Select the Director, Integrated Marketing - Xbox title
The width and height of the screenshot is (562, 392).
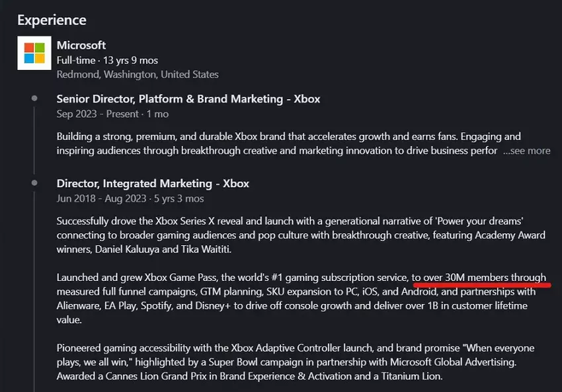153,184
